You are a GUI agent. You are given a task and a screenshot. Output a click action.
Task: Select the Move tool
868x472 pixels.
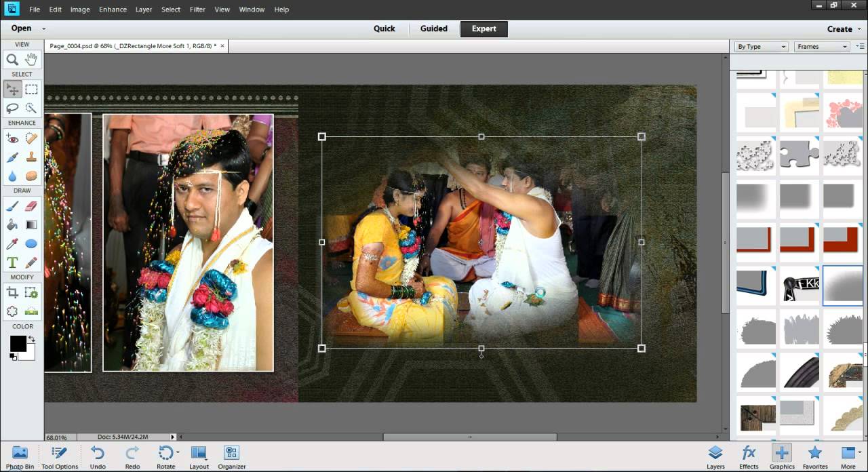click(12, 89)
